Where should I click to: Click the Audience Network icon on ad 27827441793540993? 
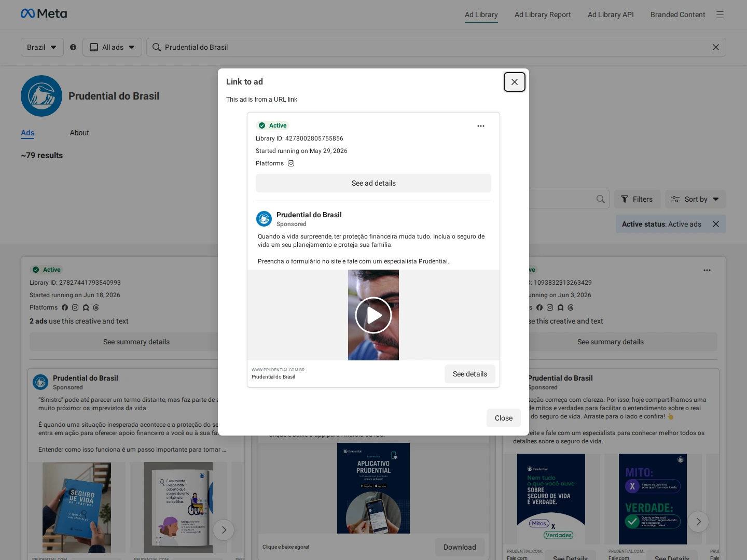click(86, 307)
